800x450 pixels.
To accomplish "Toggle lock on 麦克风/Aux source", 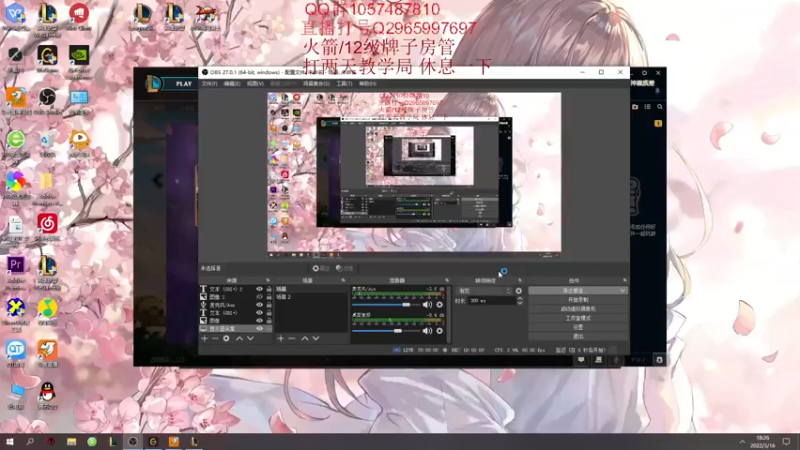I will 269,305.
